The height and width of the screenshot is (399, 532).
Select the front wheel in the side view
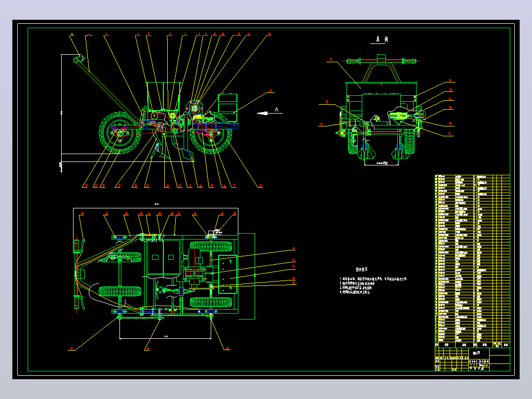click(x=211, y=133)
